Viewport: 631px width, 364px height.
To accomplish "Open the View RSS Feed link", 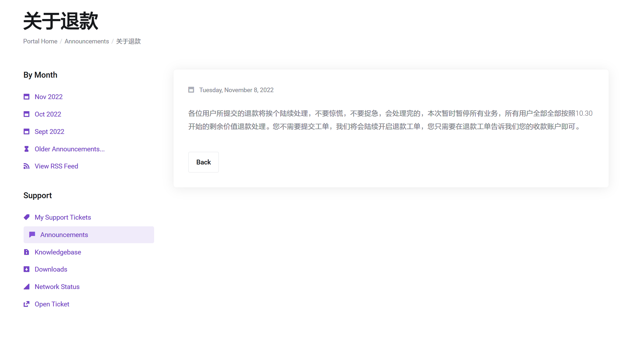I will point(56,166).
